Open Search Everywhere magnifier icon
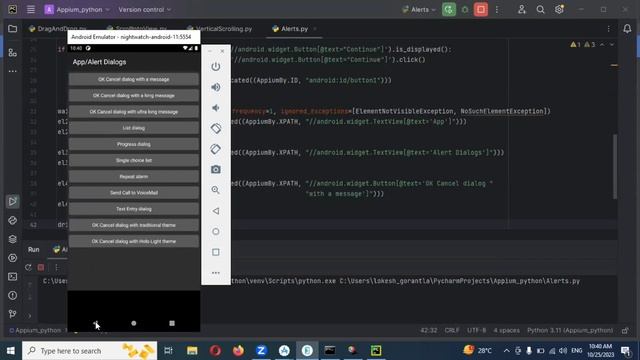The height and width of the screenshot is (360, 640). coord(540,9)
